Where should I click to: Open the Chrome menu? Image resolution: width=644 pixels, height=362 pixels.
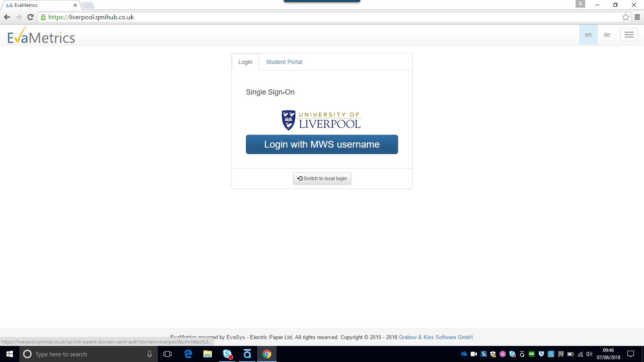point(637,17)
